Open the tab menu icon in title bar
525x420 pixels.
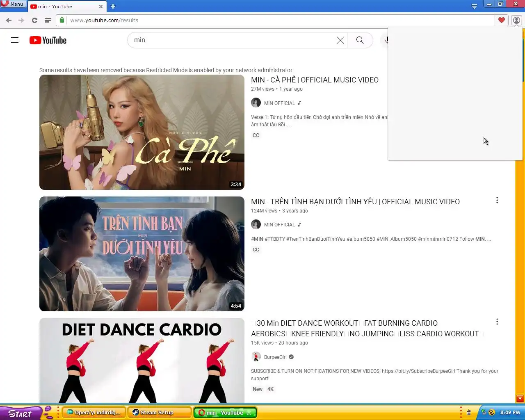pyautogui.click(x=474, y=6)
